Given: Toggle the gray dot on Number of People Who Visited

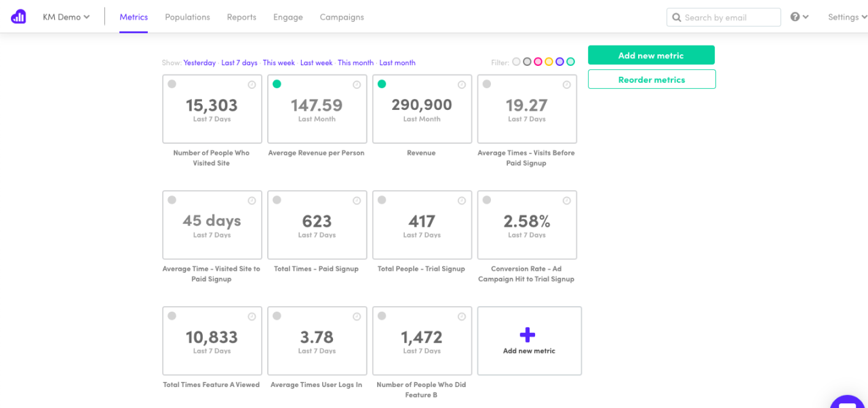Looking at the screenshot, I should click(172, 84).
